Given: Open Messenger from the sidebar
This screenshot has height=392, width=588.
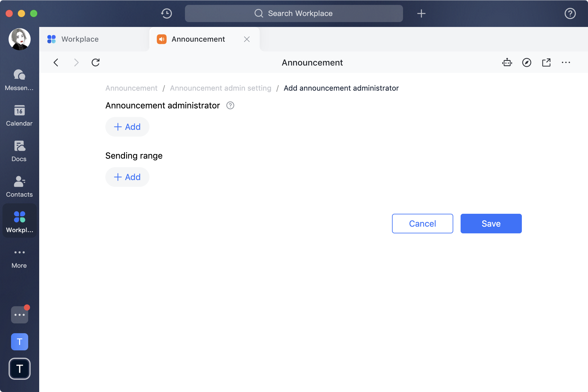Looking at the screenshot, I should pos(19,80).
